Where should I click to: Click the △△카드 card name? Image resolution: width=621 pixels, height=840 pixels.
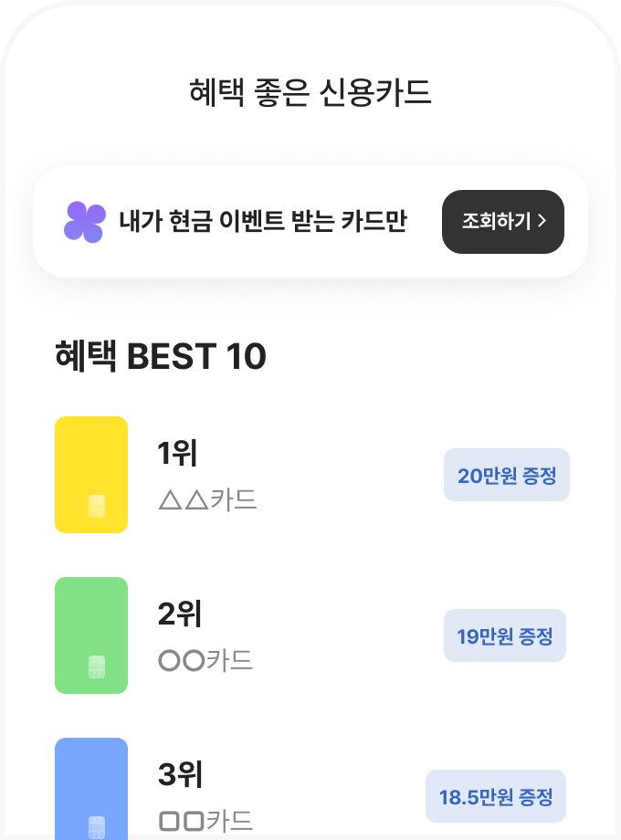[207, 499]
